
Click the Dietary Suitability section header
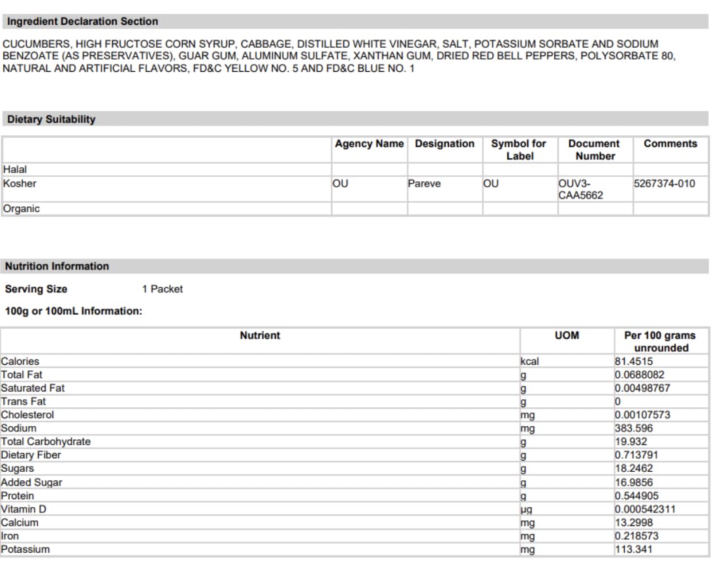[51, 119]
